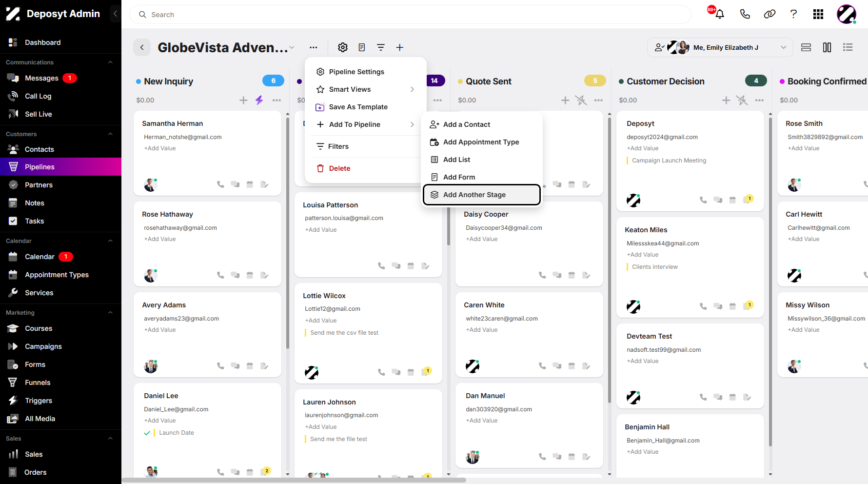Open Pipeline Settings menu entry

click(365, 72)
